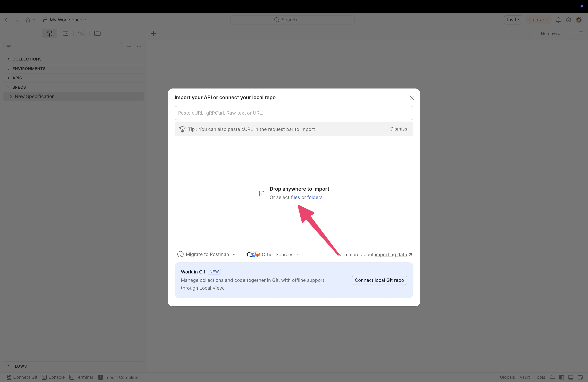Screen dimensions: 588x382
Task: Open the Terminal from the status bar
Action: pos(81,377)
